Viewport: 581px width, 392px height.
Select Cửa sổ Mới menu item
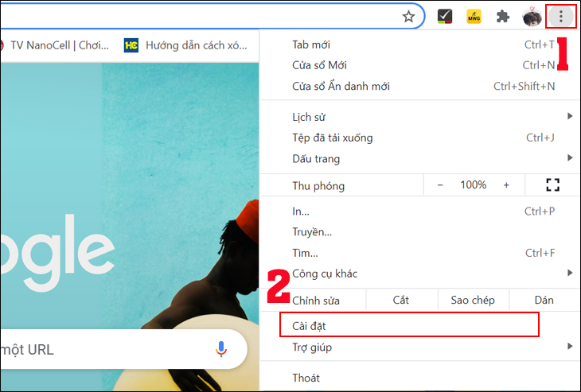tap(420, 65)
